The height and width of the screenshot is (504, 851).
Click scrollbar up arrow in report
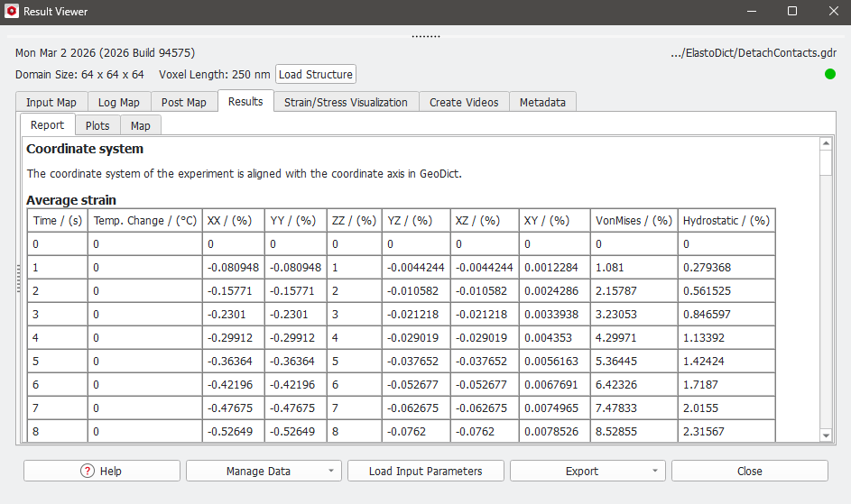[x=825, y=143]
